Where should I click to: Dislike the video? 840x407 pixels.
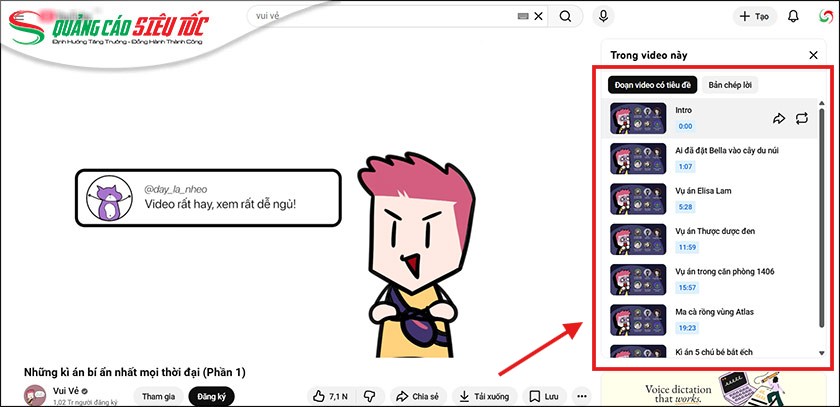click(x=370, y=396)
